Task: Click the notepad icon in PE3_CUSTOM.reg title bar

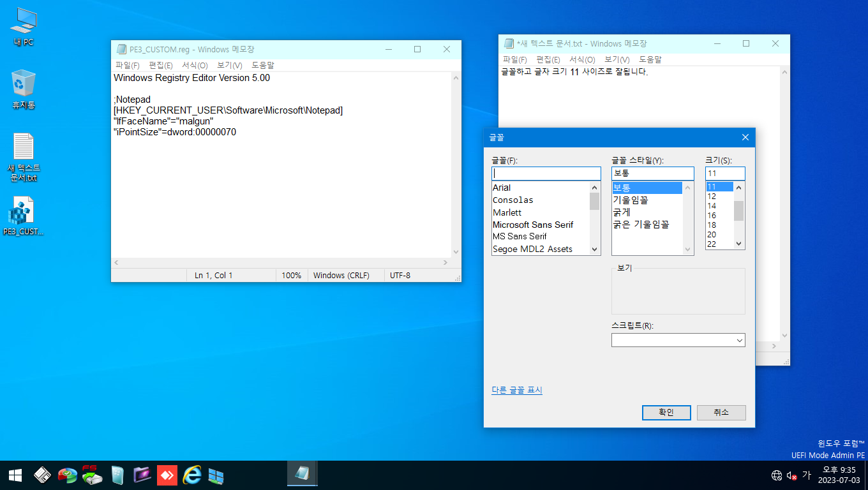Action: pos(122,49)
